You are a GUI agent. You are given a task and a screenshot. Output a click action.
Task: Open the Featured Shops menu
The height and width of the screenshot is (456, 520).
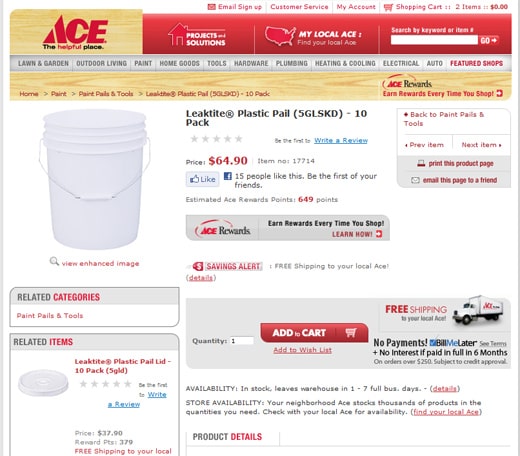[x=476, y=63]
